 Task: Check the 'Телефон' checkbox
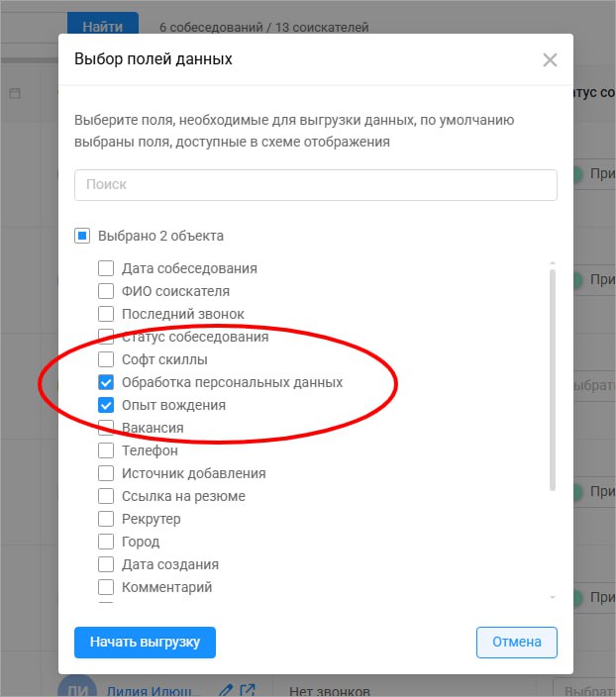coord(106,450)
